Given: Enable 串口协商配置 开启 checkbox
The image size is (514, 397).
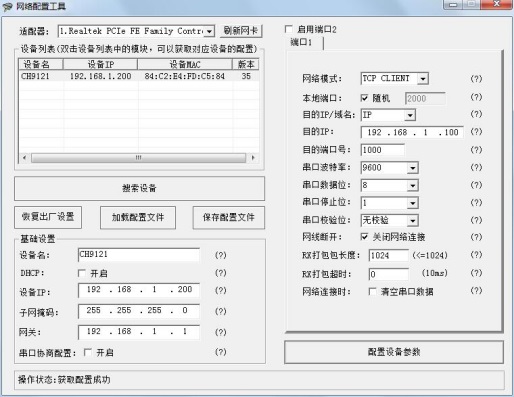Looking at the screenshot, I should (88, 352).
